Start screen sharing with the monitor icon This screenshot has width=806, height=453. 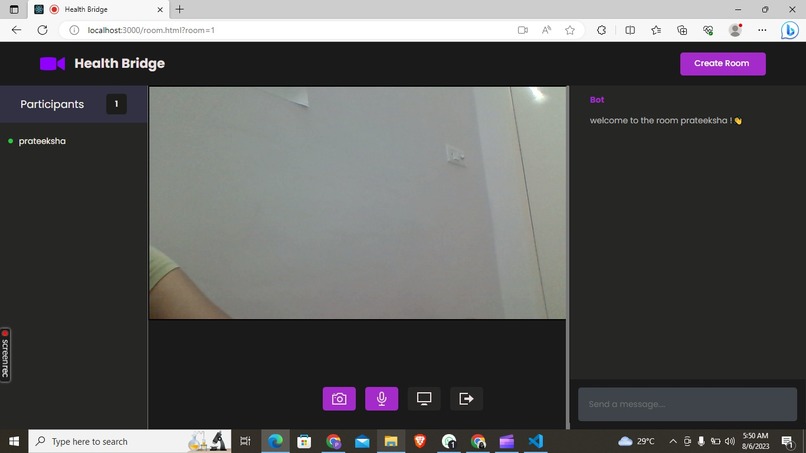pyautogui.click(x=424, y=398)
